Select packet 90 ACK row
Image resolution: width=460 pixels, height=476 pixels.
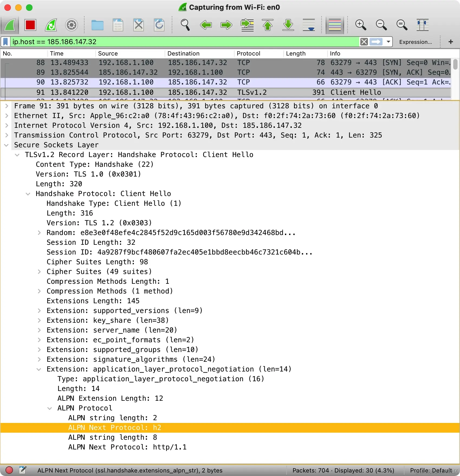click(x=226, y=82)
